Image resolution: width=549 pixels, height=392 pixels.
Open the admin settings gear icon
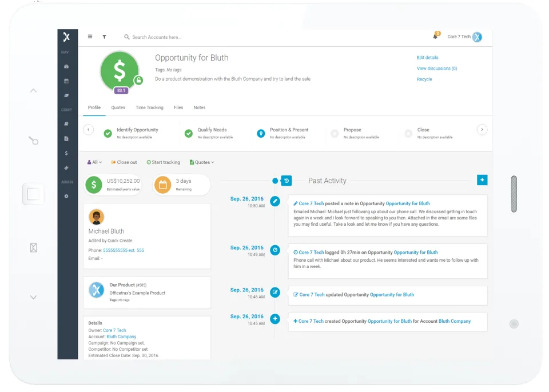tap(66, 197)
